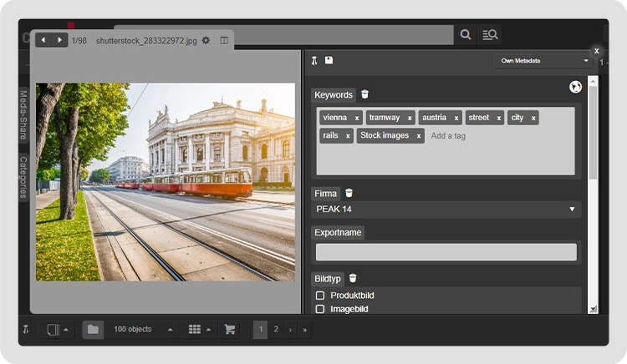Open the Firma PEAK 14 dropdown
This screenshot has width=627, height=364.
pos(446,210)
